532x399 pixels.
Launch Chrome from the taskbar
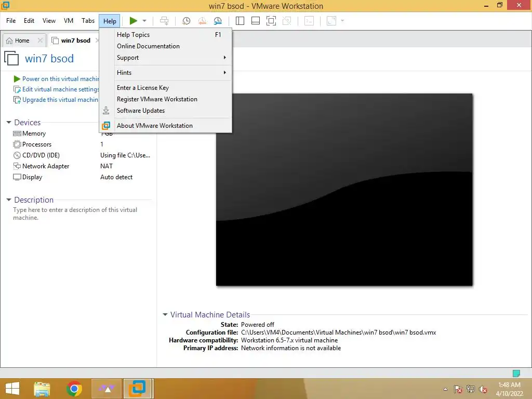pos(74,389)
